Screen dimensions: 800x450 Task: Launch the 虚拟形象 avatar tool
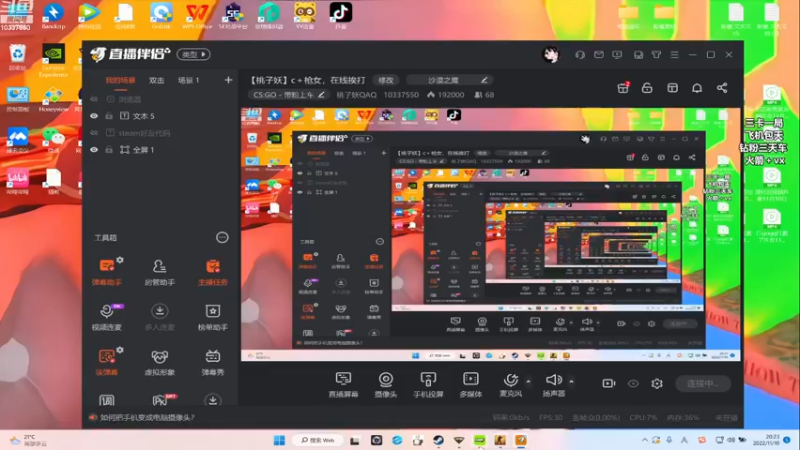click(x=160, y=362)
